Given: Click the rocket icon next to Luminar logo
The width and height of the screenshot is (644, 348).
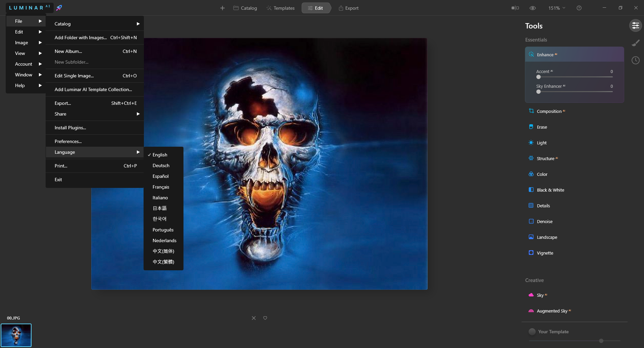Looking at the screenshot, I should click(x=59, y=8).
